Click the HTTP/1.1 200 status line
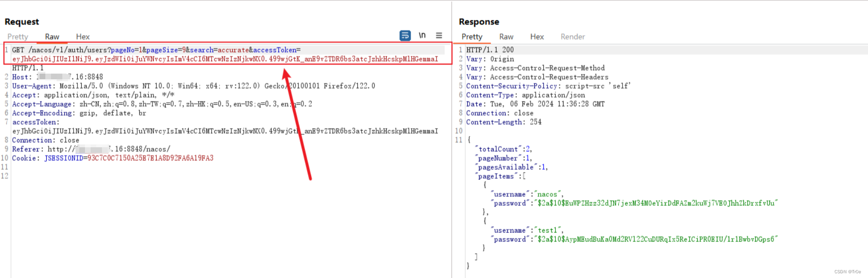The image size is (868, 278). pyautogui.click(x=490, y=50)
